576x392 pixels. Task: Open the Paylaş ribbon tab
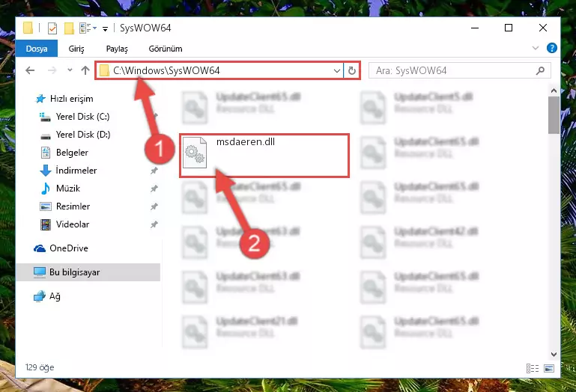click(x=117, y=49)
